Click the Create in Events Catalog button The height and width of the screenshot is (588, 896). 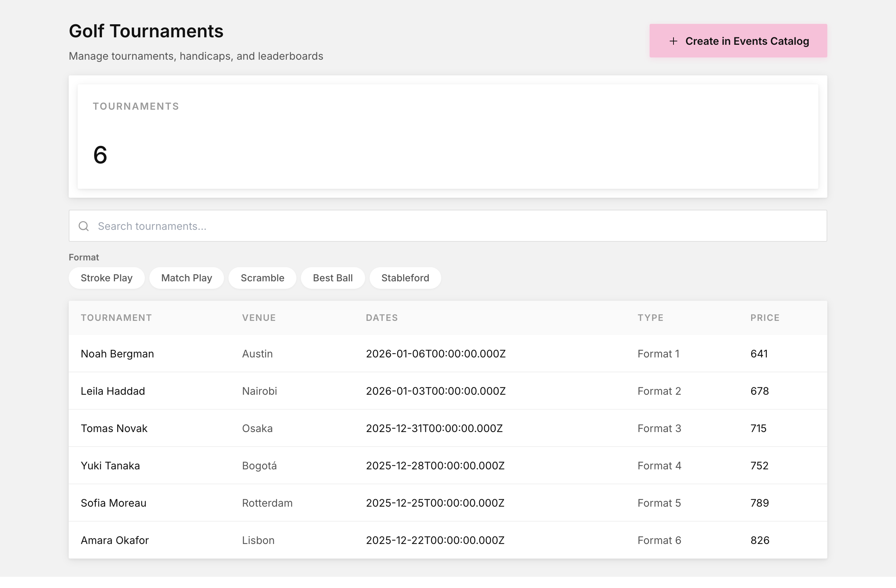pos(738,41)
